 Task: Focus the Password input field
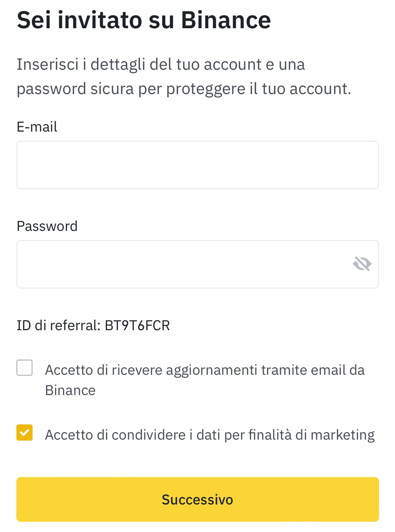[180, 264]
